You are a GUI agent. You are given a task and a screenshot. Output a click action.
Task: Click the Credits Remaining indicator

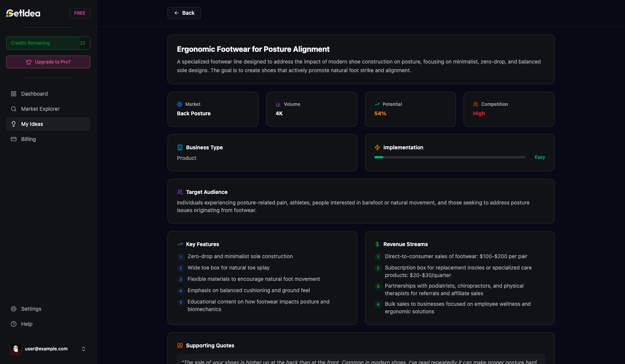[48, 43]
